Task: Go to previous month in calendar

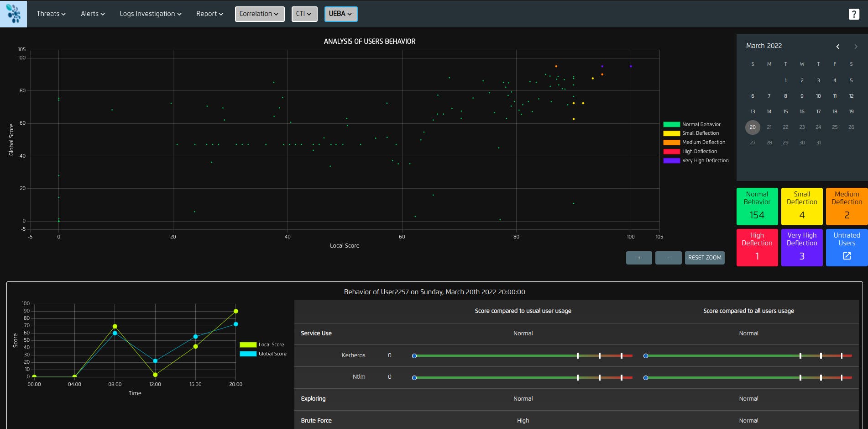Action: 837,47
